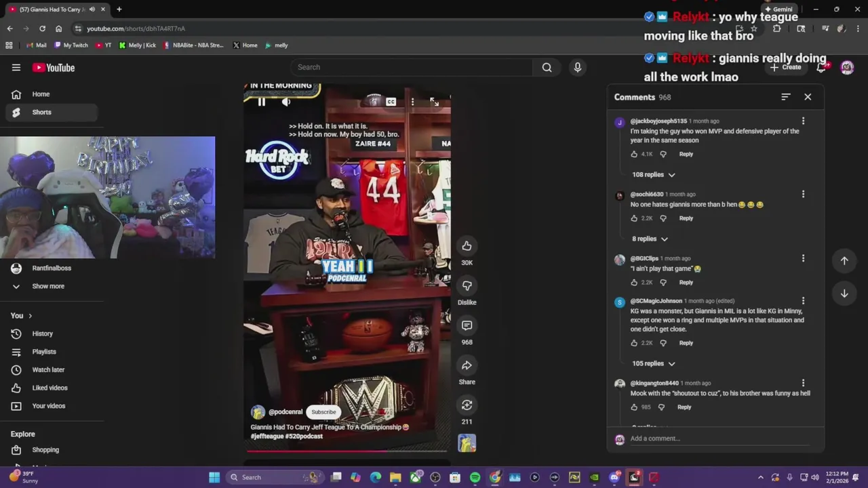Open the sound thumbnail below Remix
868x488 pixels.
467,443
